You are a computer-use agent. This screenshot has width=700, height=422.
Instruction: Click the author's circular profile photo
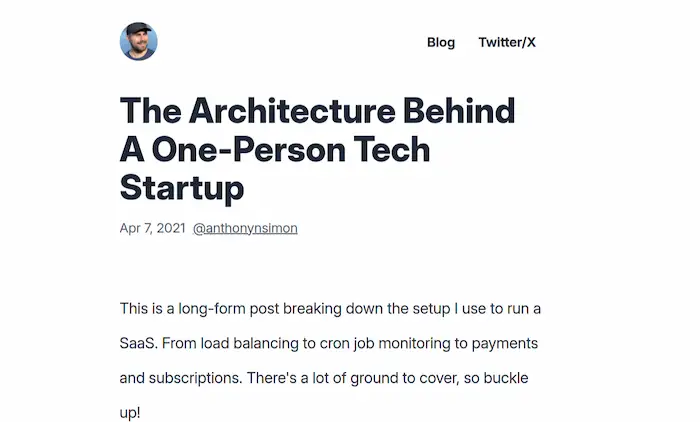(x=138, y=42)
